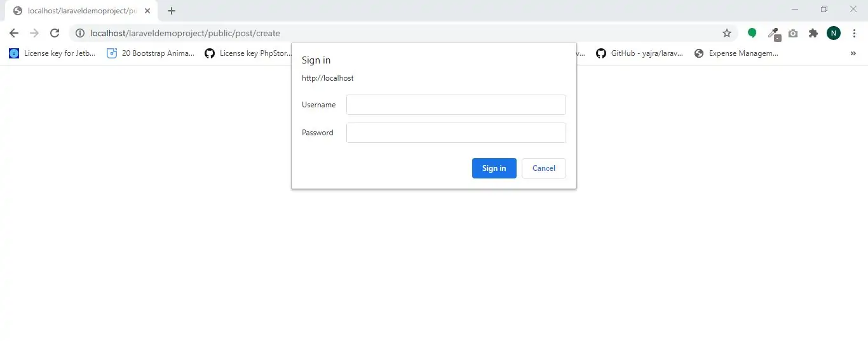
Task: Bookmark this page with the star icon
Action: coord(727,33)
